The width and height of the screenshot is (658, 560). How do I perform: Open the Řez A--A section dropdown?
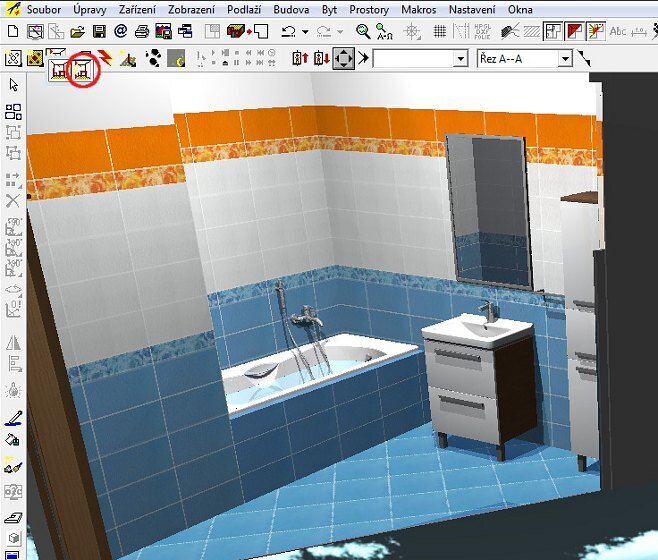click(565, 59)
